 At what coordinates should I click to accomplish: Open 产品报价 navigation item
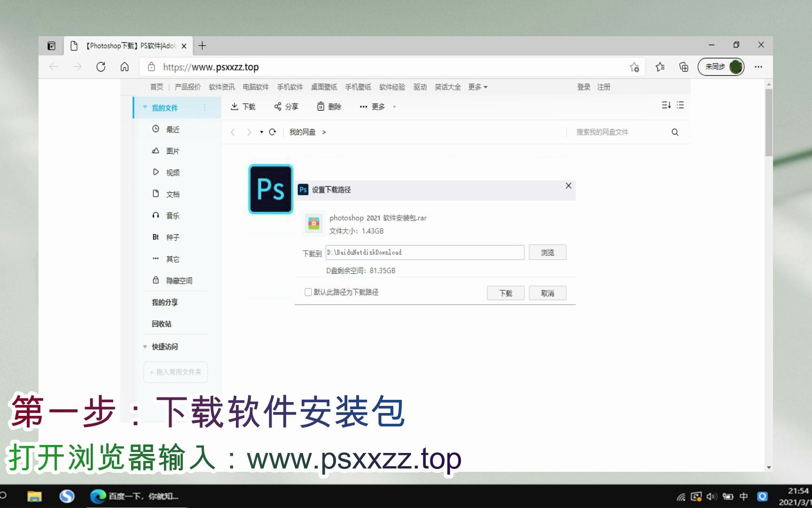coord(187,87)
